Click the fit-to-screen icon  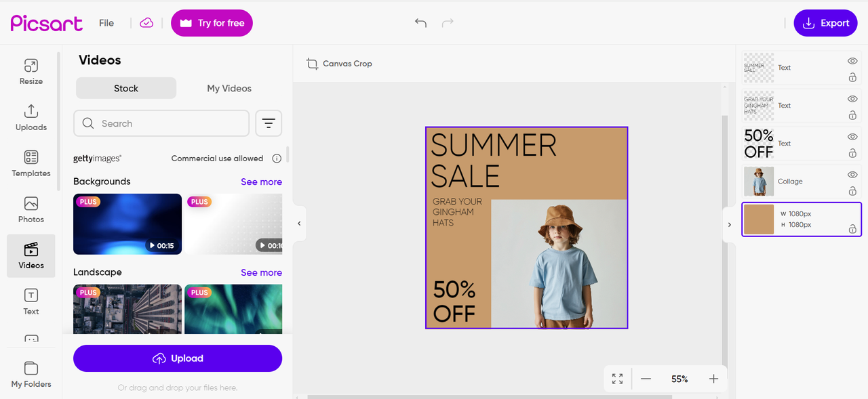pos(617,379)
